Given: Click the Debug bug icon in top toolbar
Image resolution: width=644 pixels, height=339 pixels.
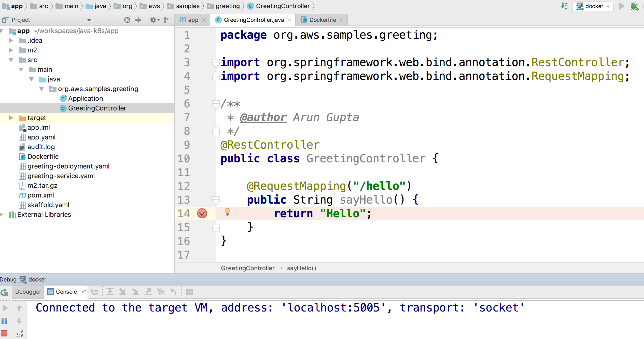Looking at the screenshot, I should coord(634,6).
